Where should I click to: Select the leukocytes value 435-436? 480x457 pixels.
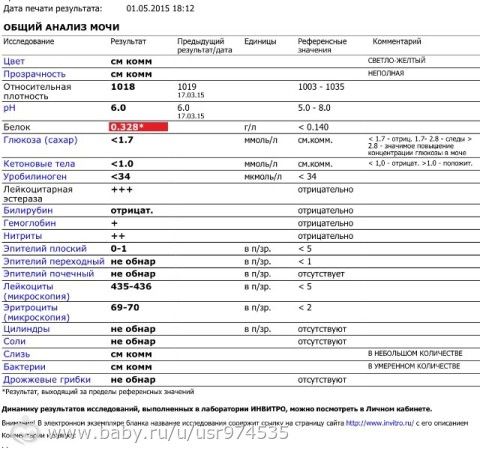click(x=131, y=286)
